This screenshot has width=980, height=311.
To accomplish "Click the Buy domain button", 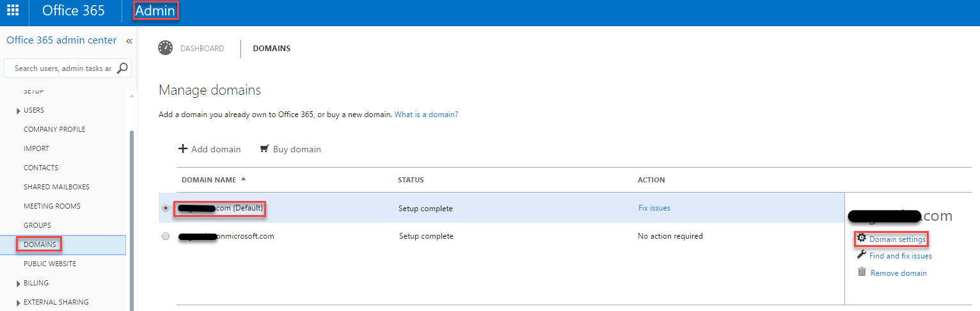I will (x=290, y=149).
